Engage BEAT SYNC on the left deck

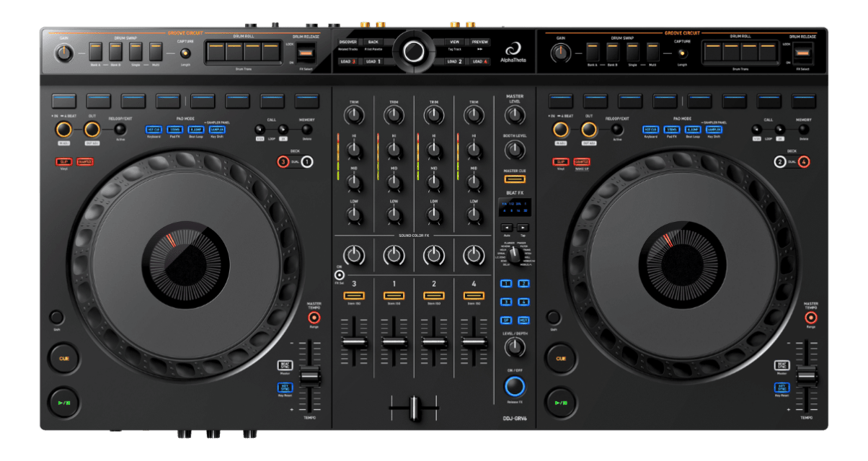tap(285, 366)
